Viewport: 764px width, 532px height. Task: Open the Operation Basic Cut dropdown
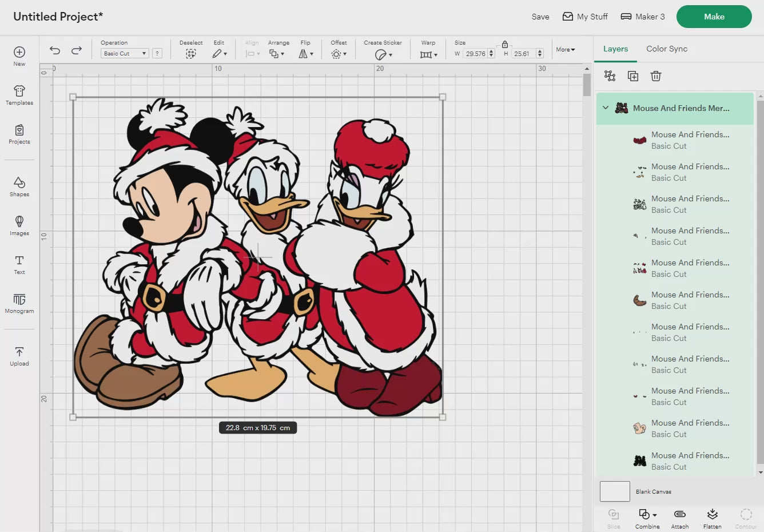(125, 53)
